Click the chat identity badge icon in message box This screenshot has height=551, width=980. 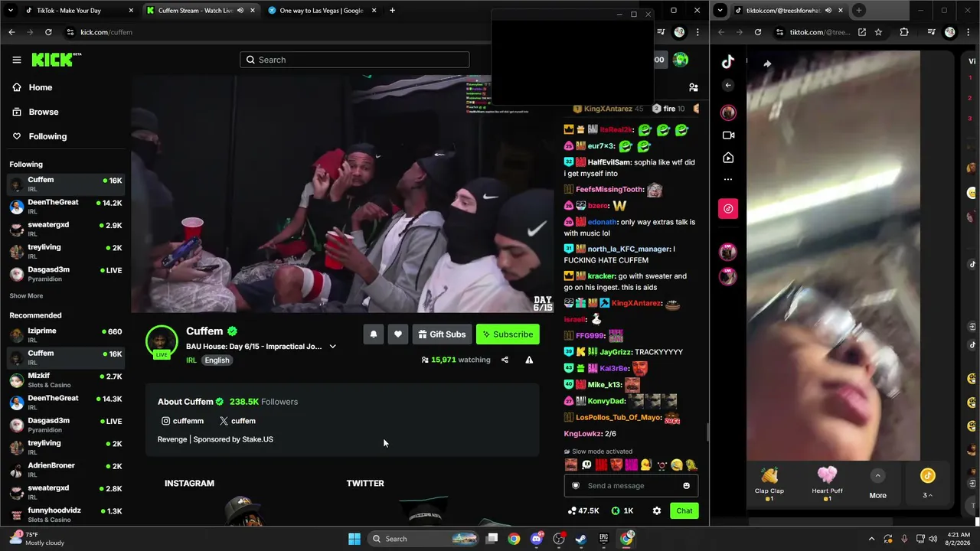576,486
